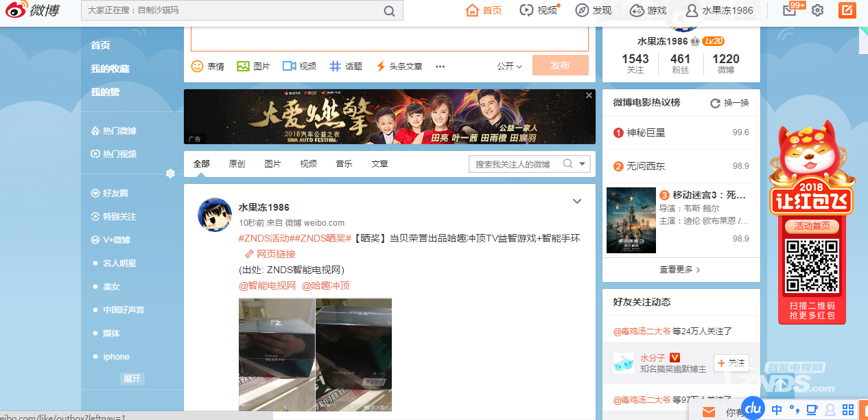
Task: Expand left sidebar groups with 展开
Action: tap(132, 379)
